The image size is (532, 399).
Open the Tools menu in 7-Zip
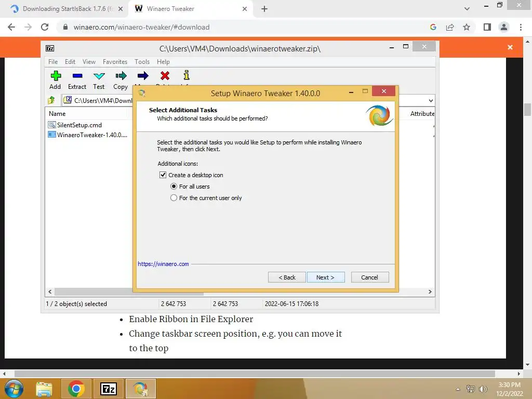[x=142, y=62]
